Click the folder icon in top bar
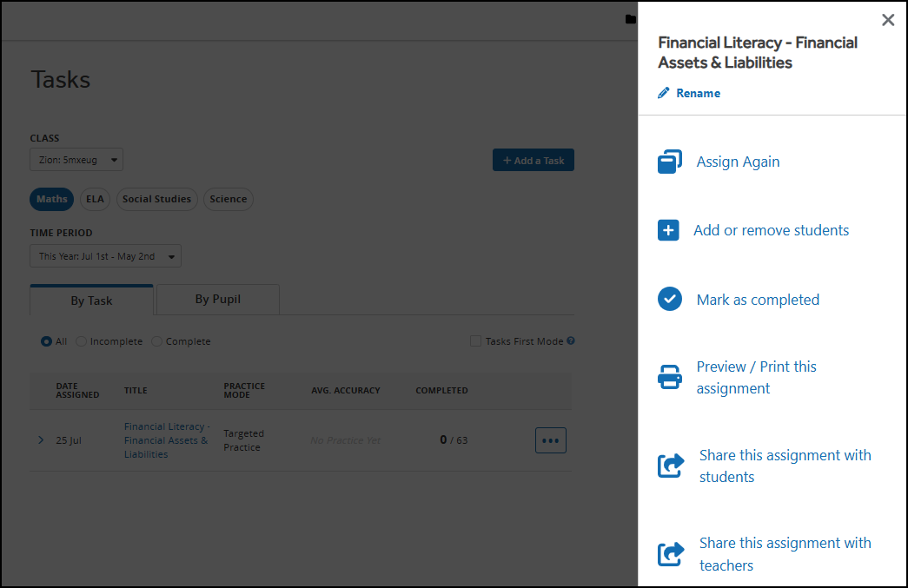This screenshot has width=908, height=588. point(631,20)
